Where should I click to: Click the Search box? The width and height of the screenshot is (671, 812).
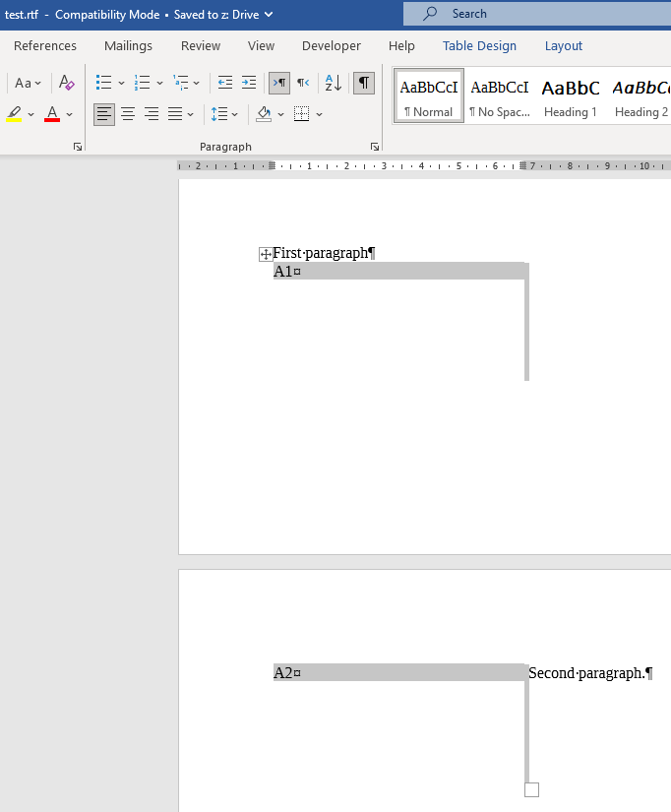click(537, 14)
